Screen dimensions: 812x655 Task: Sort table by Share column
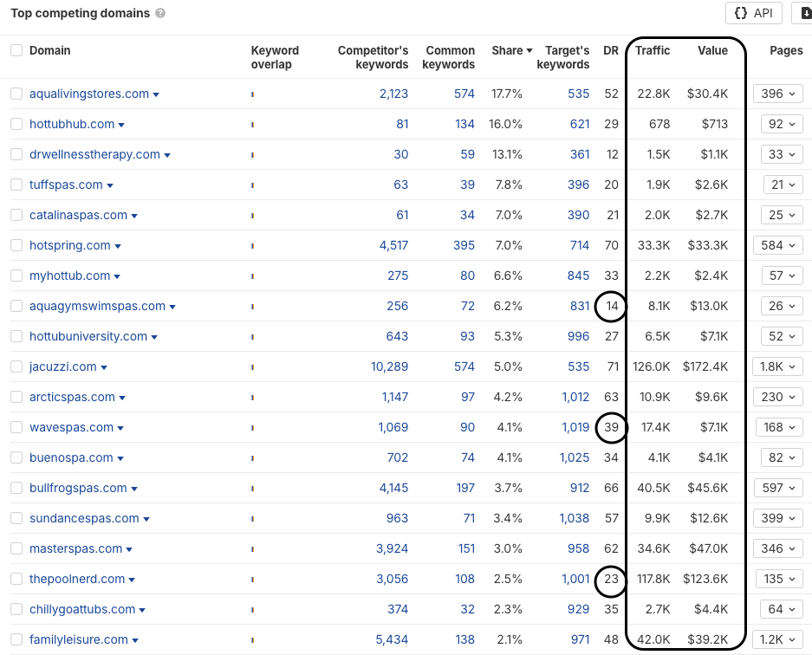(511, 50)
